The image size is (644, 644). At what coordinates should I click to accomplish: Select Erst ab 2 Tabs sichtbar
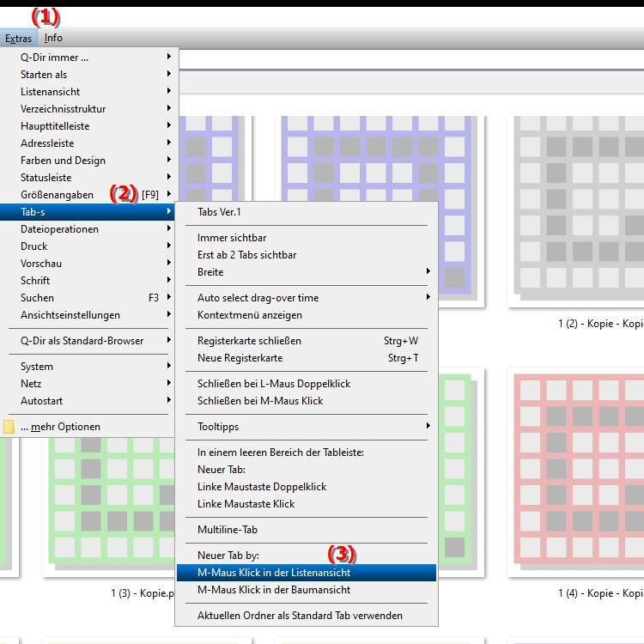[307, 255]
